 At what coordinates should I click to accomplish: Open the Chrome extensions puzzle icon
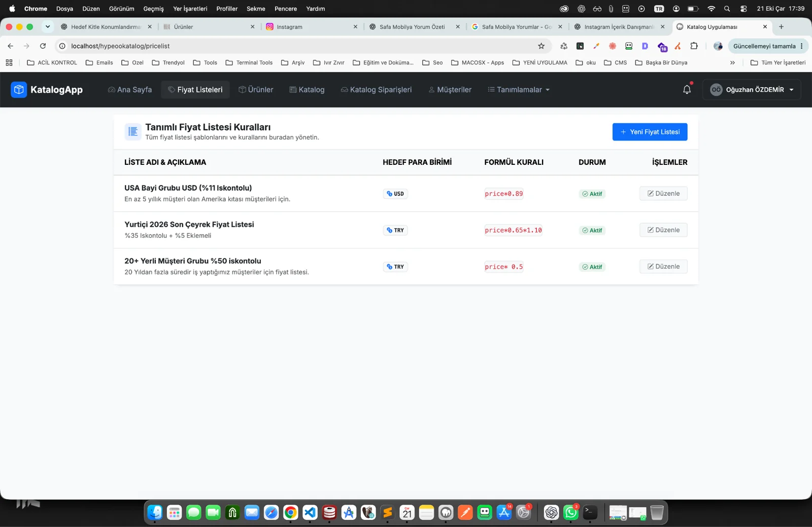click(x=694, y=46)
